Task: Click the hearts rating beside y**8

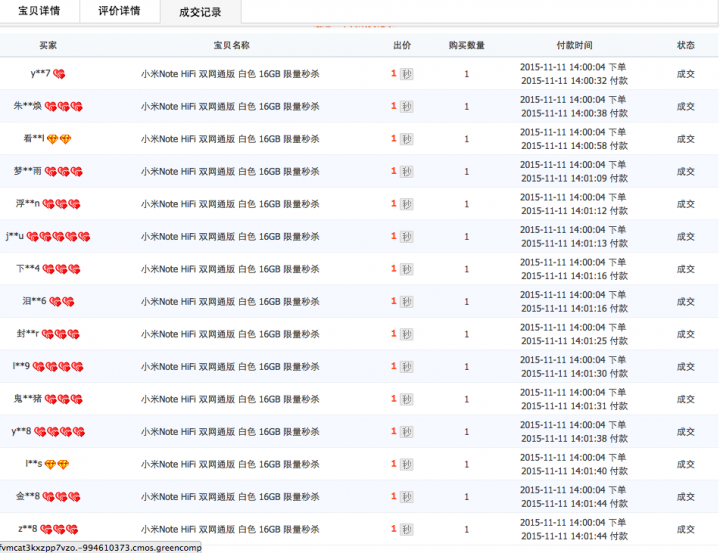Action: 59,432
